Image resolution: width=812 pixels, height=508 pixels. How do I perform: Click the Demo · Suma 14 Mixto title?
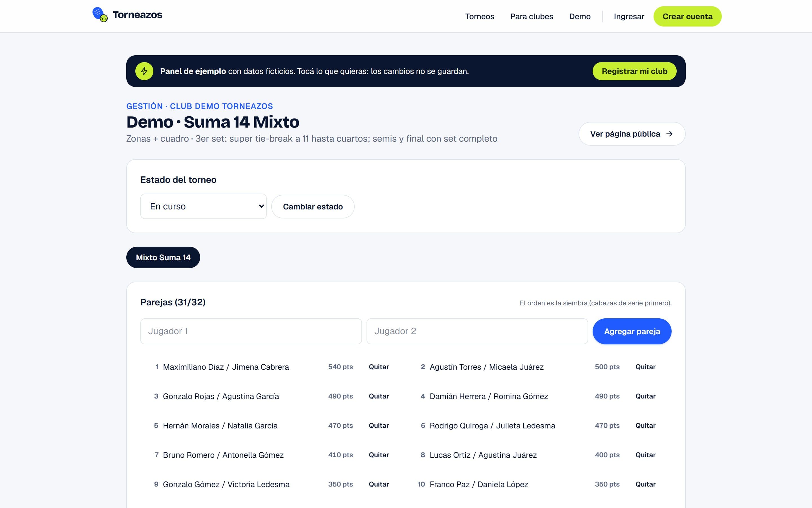coord(213,122)
